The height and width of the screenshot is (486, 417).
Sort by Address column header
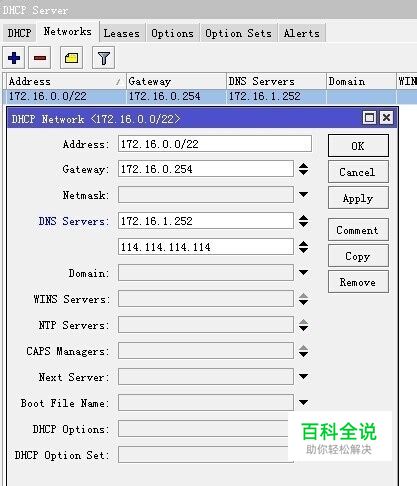[66, 81]
